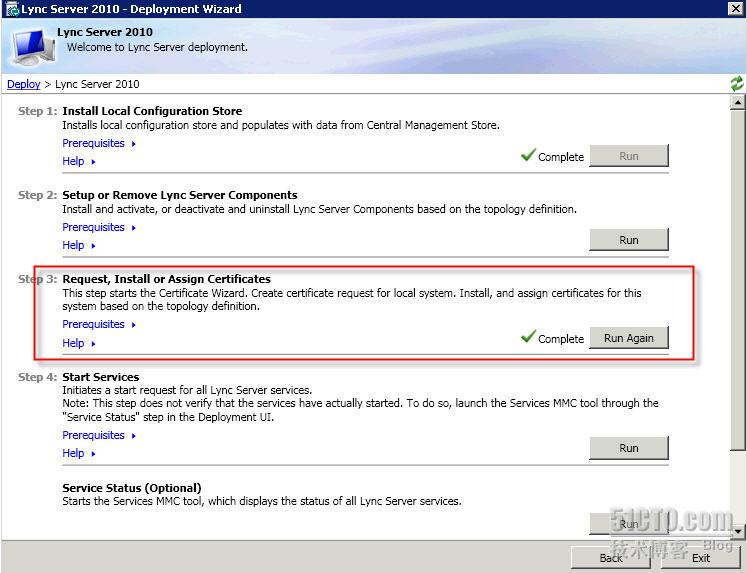Image resolution: width=747 pixels, height=573 pixels.
Task: Click the scrollbar down arrow
Action: [x=738, y=530]
